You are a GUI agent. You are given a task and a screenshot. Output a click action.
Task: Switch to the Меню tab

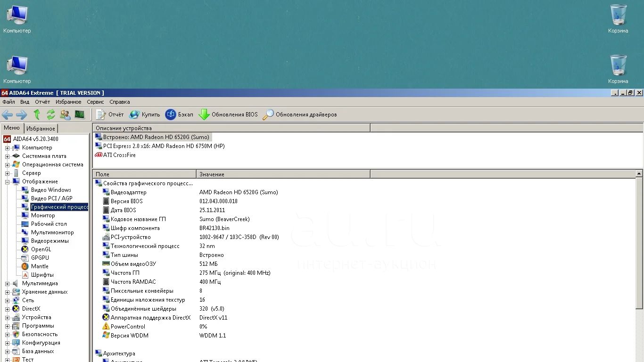coord(12,128)
